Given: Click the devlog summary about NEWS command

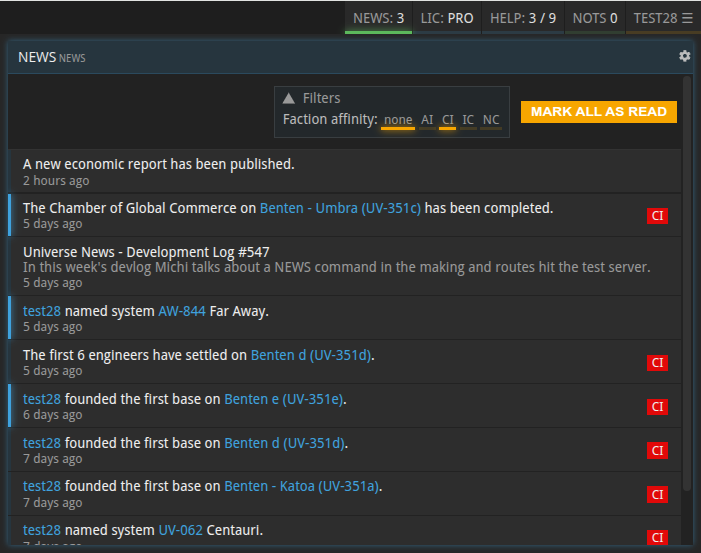Looking at the screenshot, I should 337,267.
